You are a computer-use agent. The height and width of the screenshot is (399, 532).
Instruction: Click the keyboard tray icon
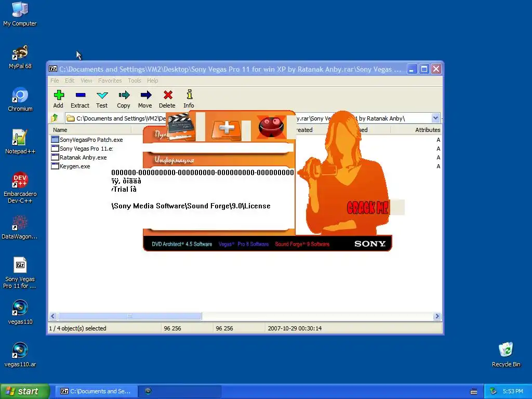[474, 392]
